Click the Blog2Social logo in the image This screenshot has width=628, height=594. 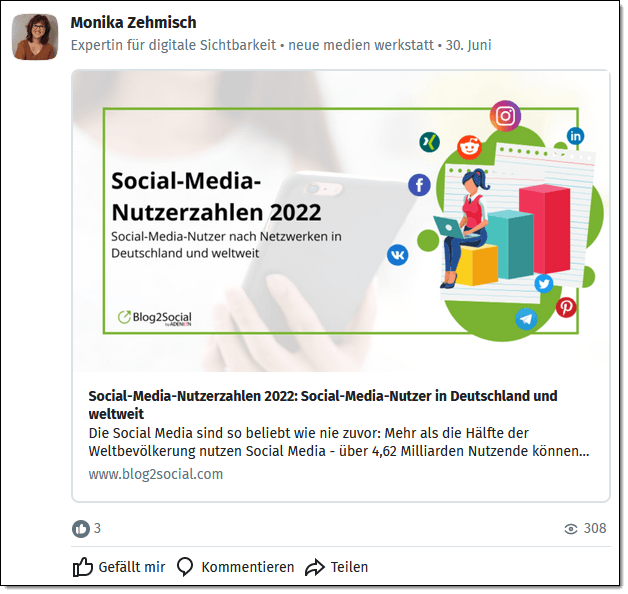coord(155,318)
